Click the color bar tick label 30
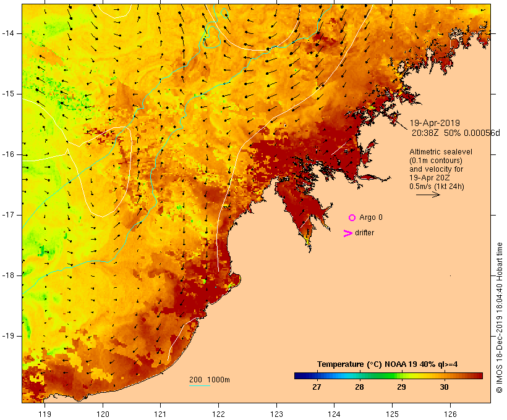The width and height of the screenshot is (507, 420). click(x=444, y=387)
